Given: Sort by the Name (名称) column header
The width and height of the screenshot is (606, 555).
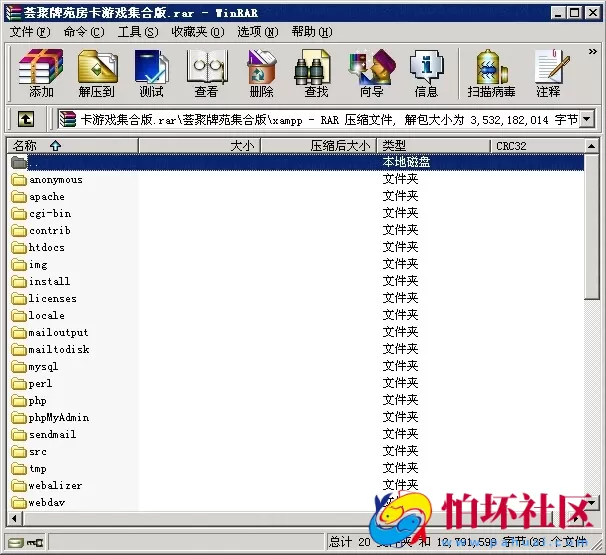Looking at the screenshot, I should tap(73, 146).
